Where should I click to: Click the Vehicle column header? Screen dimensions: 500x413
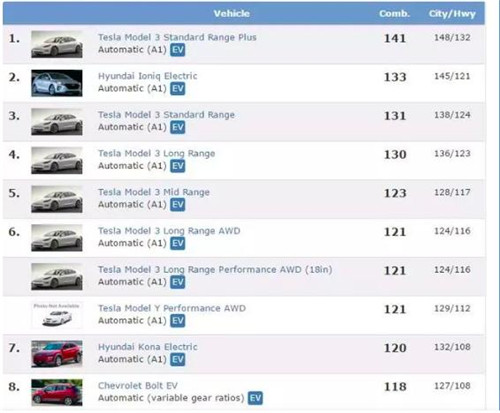pos(232,14)
